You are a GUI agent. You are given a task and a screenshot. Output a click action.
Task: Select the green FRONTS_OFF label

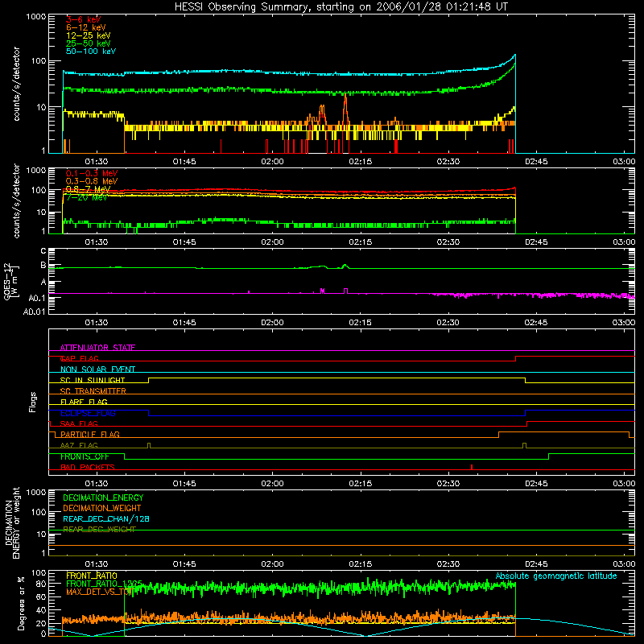tap(85, 456)
